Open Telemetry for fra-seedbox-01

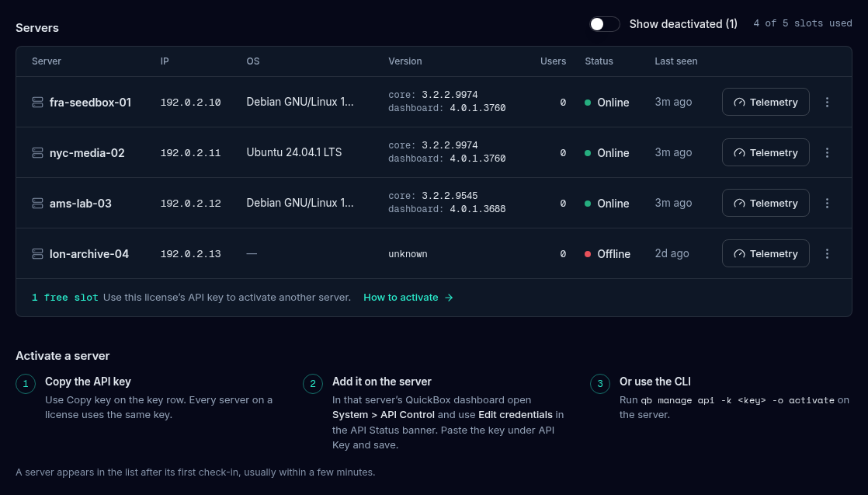[x=766, y=102]
